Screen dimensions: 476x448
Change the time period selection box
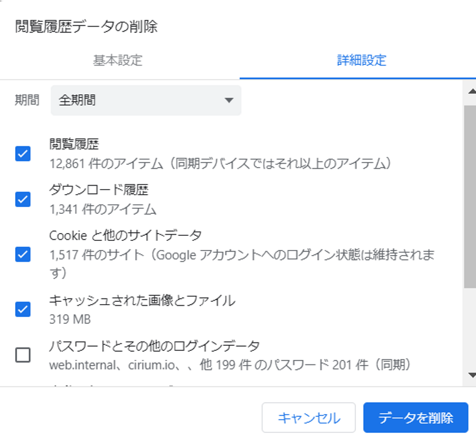coord(146,100)
